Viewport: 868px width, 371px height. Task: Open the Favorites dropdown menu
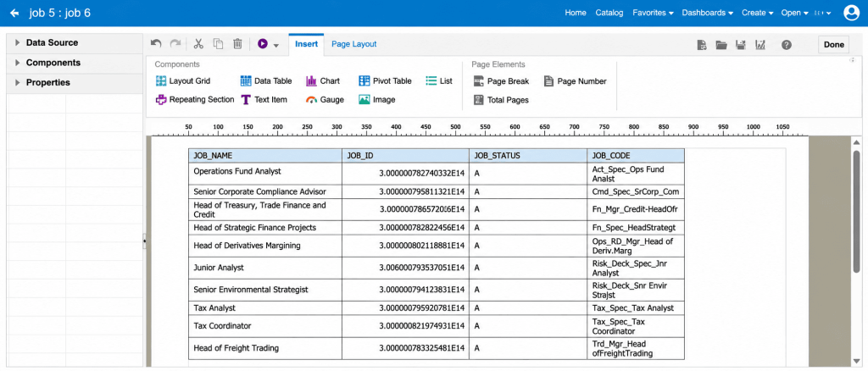coord(653,13)
